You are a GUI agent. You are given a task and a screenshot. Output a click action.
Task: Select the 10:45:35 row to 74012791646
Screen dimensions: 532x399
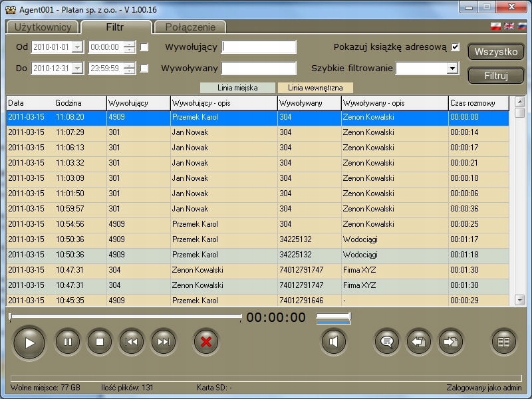(x=257, y=301)
